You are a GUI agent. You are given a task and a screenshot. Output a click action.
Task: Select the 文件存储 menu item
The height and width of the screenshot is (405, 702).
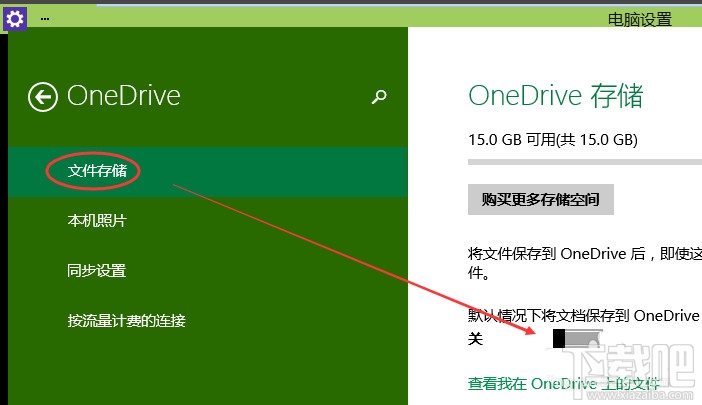[x=208, y=171]
